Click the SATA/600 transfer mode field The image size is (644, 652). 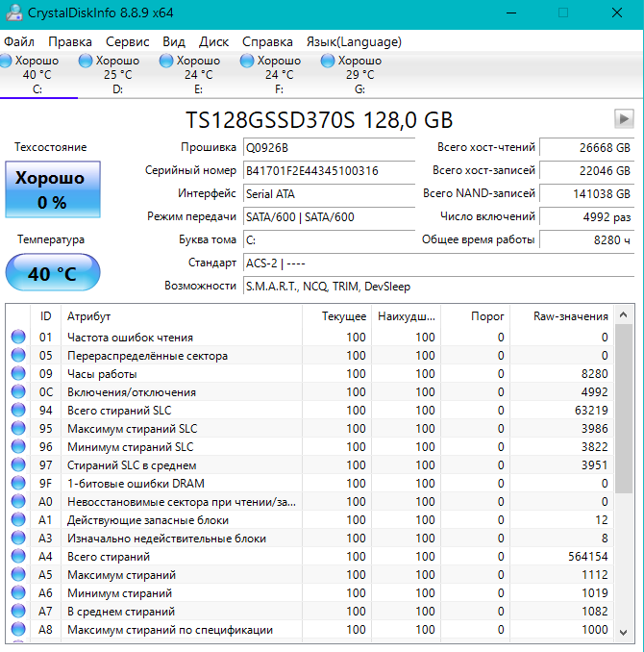(329, 217)
